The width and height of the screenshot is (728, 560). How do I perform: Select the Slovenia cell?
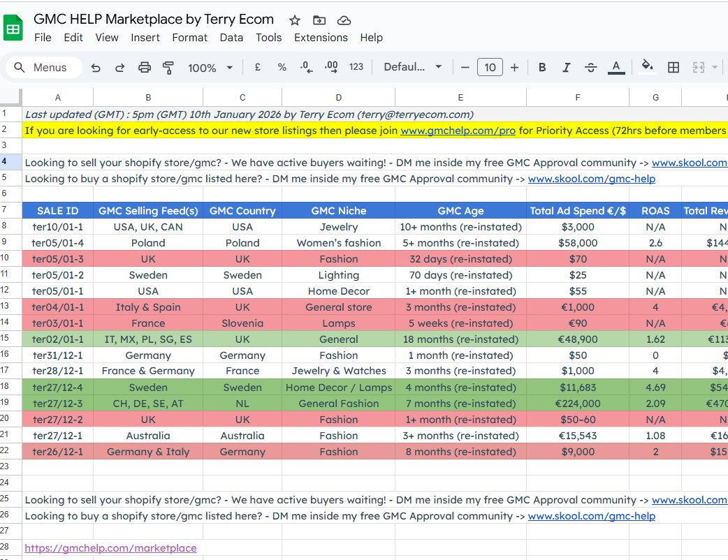pyautogui.click(x=242, y=323)
